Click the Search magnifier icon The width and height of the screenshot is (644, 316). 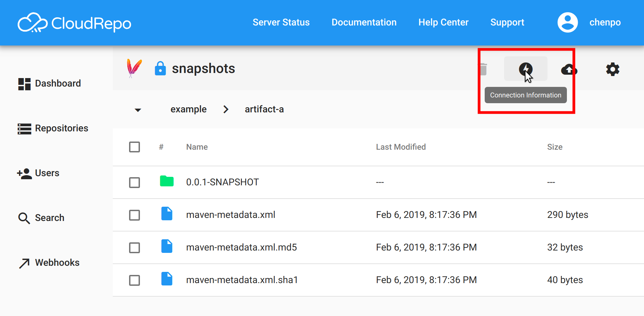(x=24, y=218)
